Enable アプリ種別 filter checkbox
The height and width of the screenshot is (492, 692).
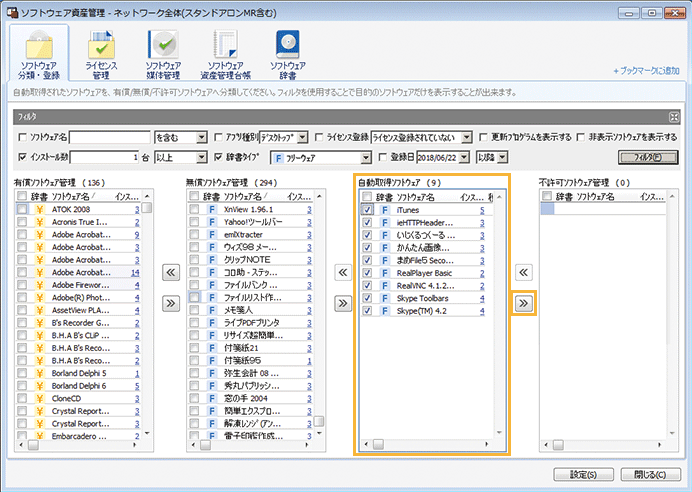pyautogui.click(x=218, y=137)
